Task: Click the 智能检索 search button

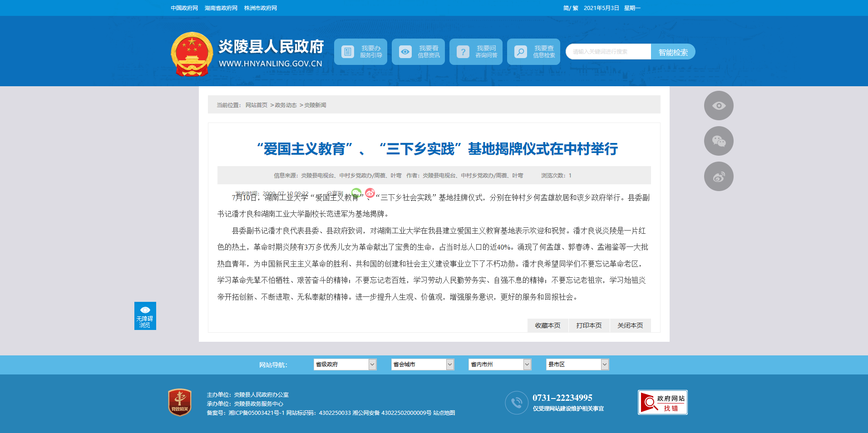Action: (673, 52)
